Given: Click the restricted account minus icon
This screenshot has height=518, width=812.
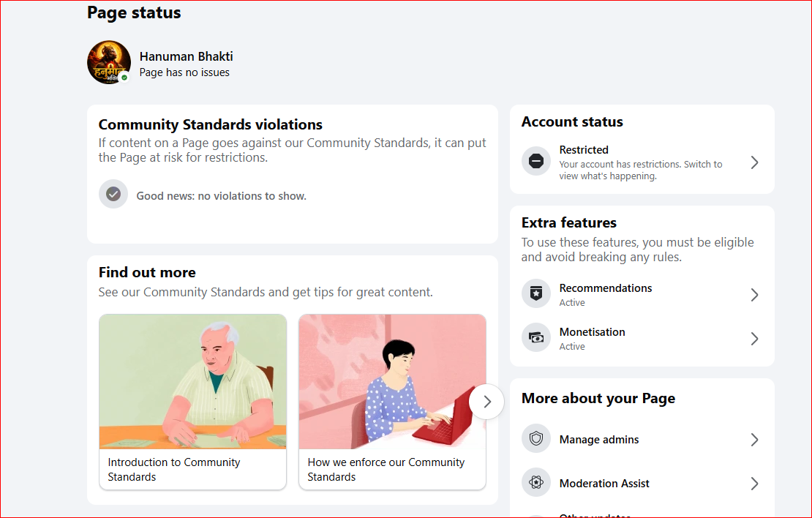Looking at the screenshot, I should [x=536, y=161].
